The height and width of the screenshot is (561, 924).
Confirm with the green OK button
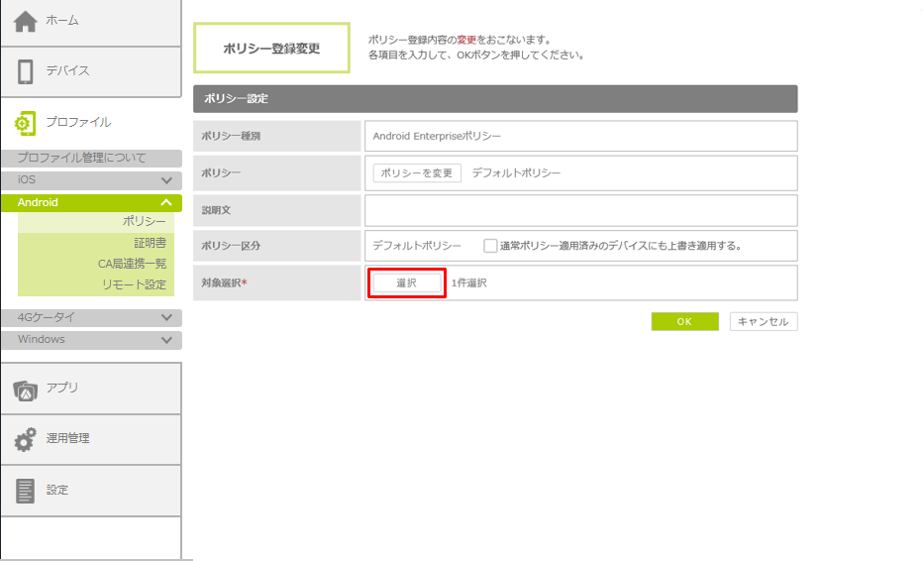684,322
